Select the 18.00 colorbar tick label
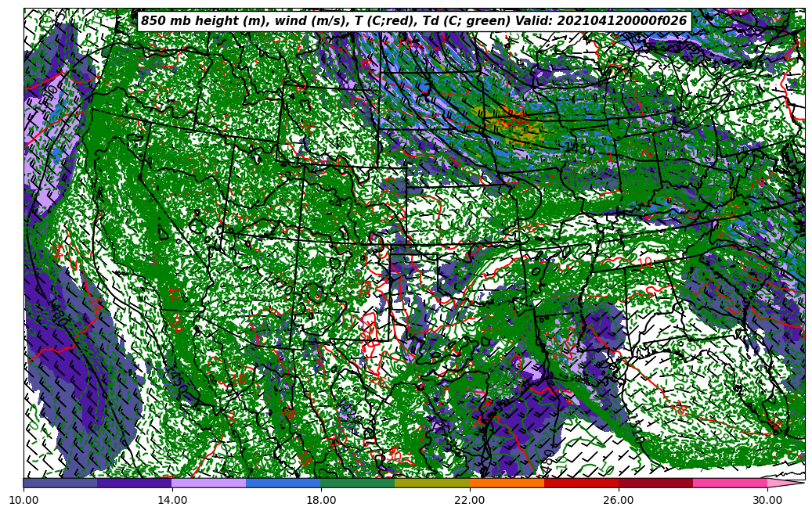This screenshot has height=514, width=812. tap(321, 500)
